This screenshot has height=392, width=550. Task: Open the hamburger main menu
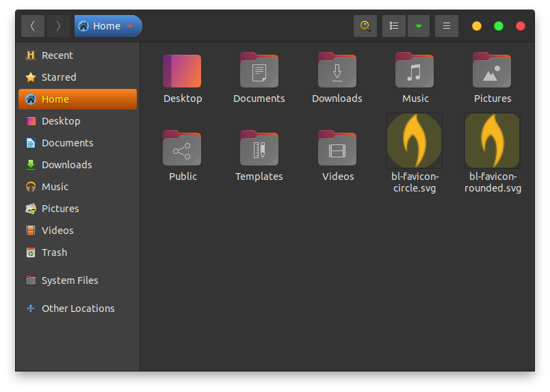pos(447,26)
